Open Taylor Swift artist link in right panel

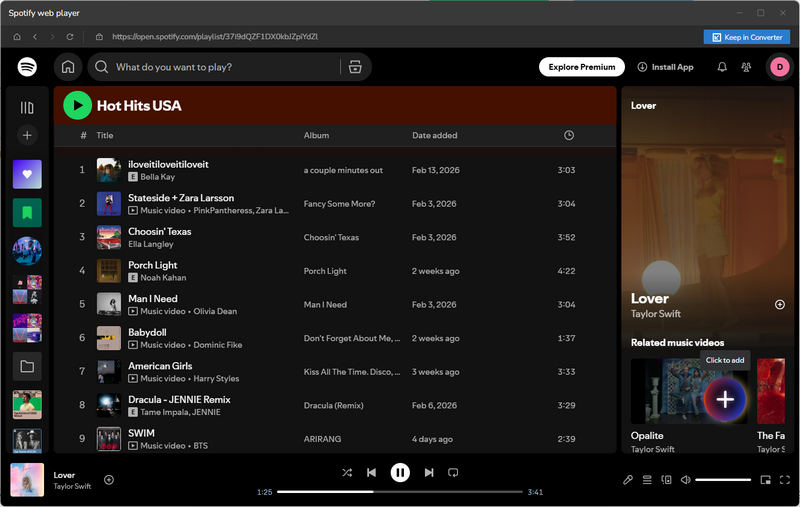(x=656, y=314)
